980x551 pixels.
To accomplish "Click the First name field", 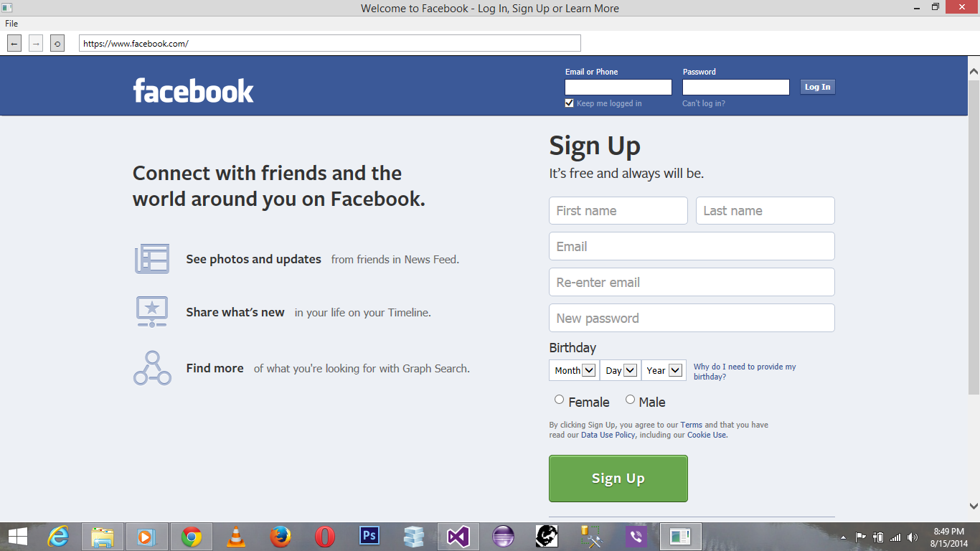I will coord(618,211).
